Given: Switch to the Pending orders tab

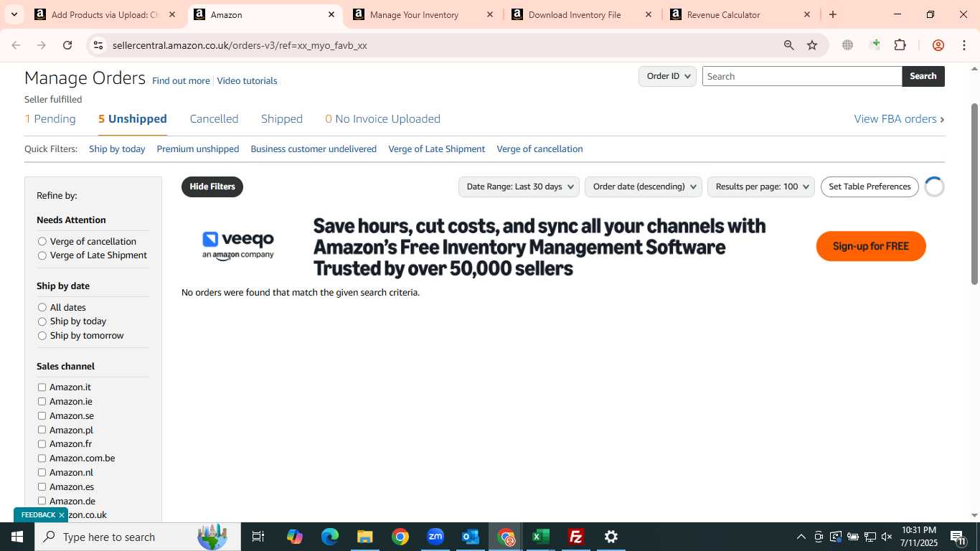Looking at the screenshot, I should (50, 119).
